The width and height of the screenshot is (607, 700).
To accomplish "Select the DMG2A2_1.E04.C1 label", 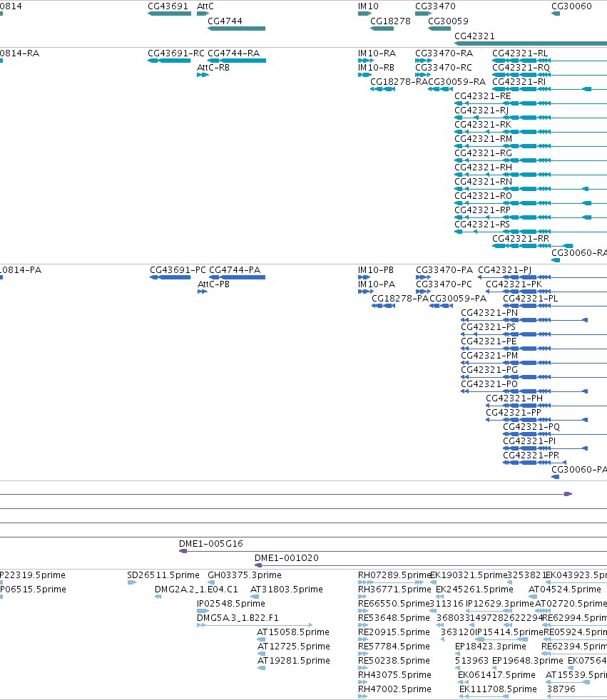I will coord(197,590).
